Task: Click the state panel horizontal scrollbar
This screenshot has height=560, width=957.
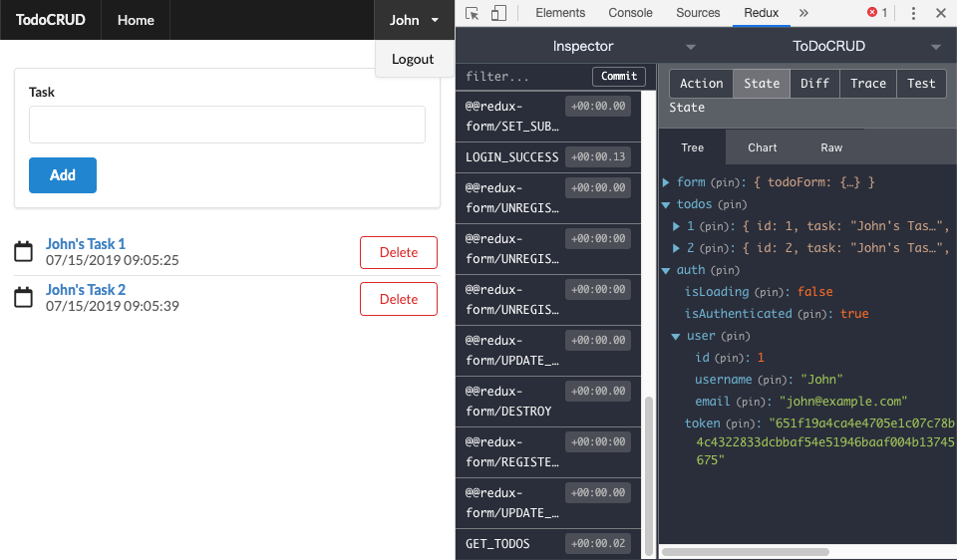Action: click(746, 552)
